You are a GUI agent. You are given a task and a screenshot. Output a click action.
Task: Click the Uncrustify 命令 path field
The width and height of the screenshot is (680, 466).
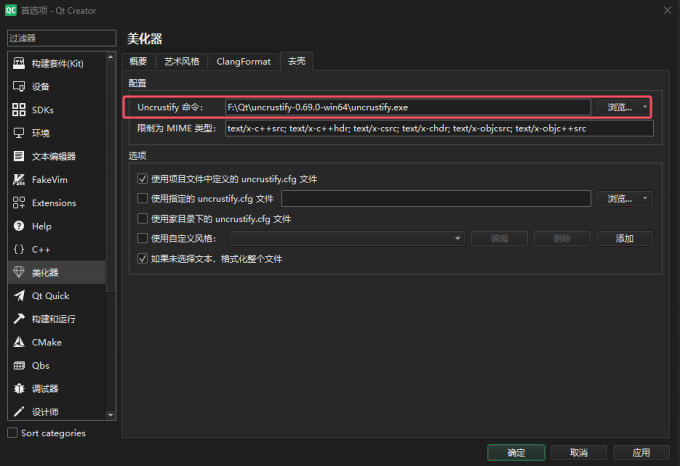(408, 107)
